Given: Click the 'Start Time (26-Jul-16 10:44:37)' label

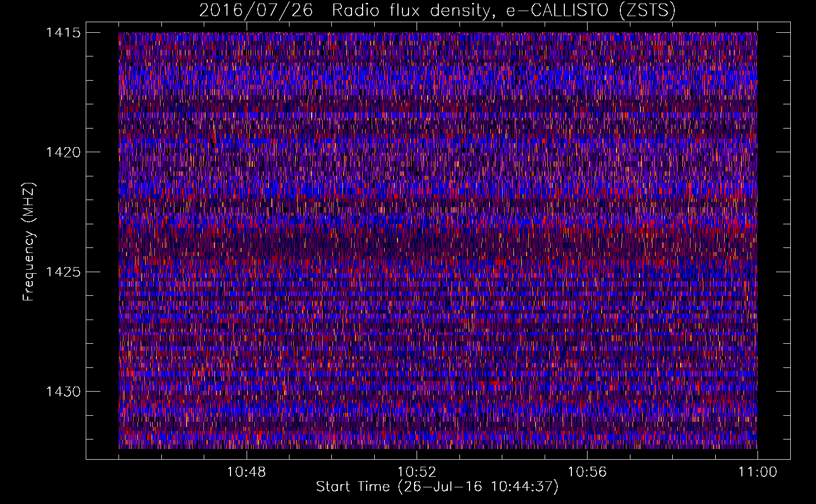Looking at the screenshot, I should 437,487.
